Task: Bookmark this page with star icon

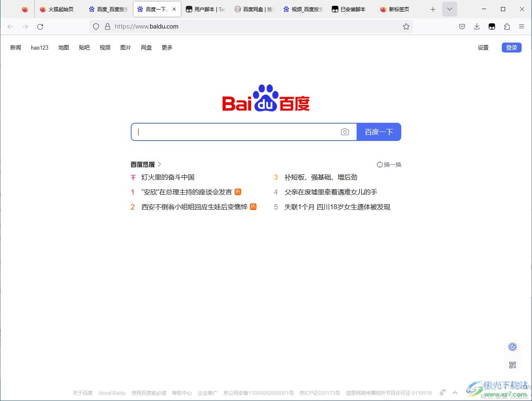Action: pos(406,26)
